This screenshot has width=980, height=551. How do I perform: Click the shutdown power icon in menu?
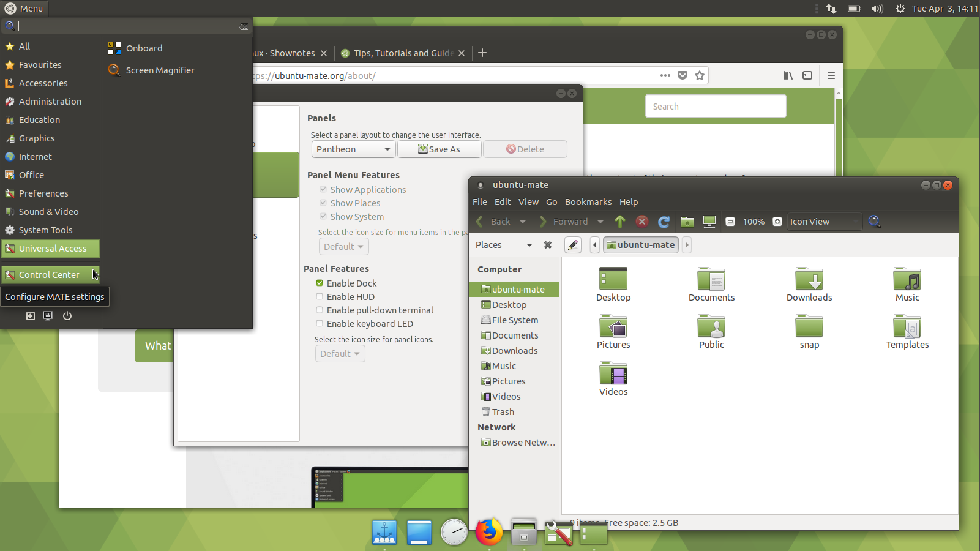click(x=67, y=316)
